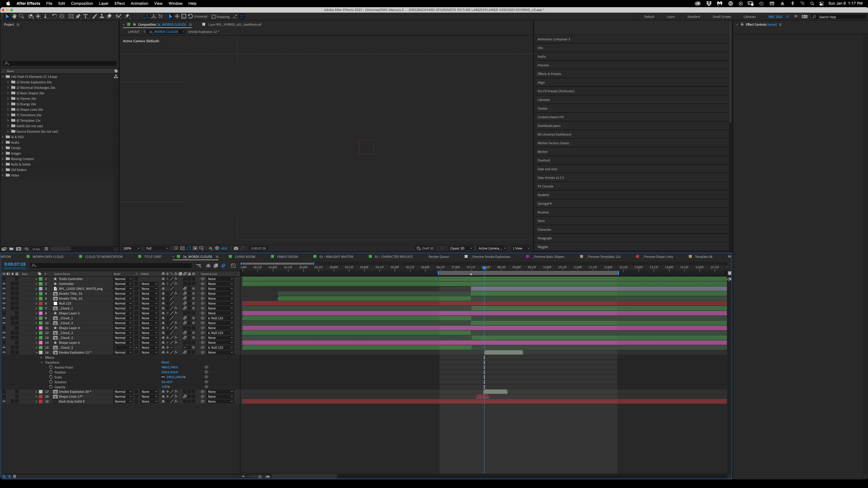Toggle visibility of RPL_LOGO ONLY_WHITE.png layer

coord(4,289)
